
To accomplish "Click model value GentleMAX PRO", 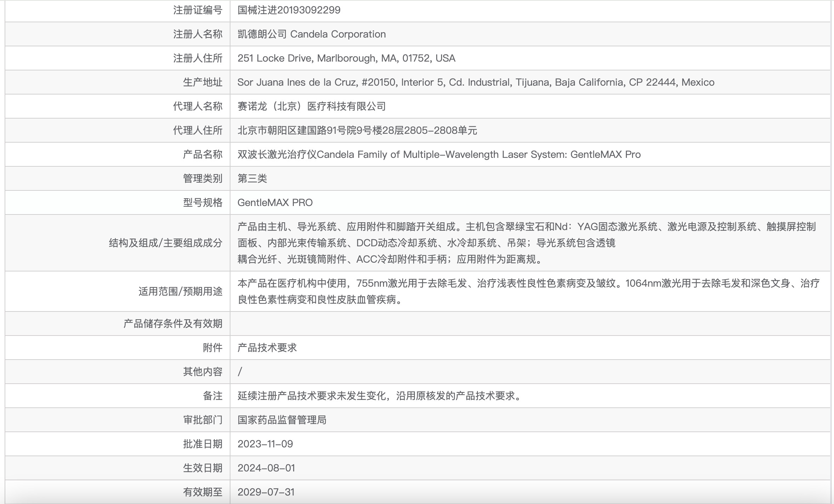I will (x=275, y=202).
